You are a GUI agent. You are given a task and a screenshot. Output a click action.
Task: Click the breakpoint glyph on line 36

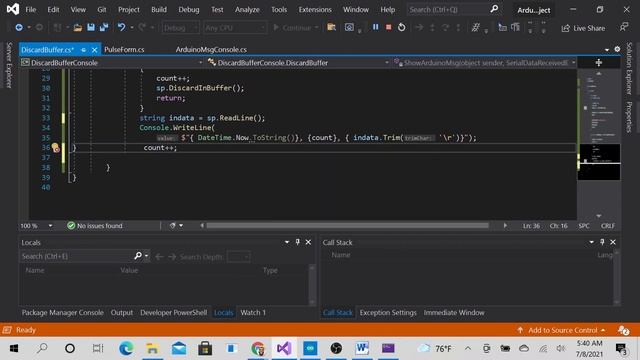click(55, 148)
